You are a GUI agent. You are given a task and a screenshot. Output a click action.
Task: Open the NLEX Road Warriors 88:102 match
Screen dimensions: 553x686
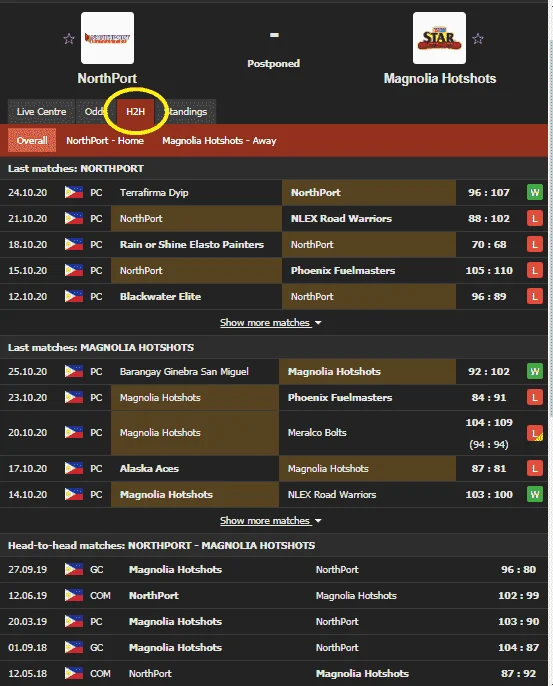point(273,218)
